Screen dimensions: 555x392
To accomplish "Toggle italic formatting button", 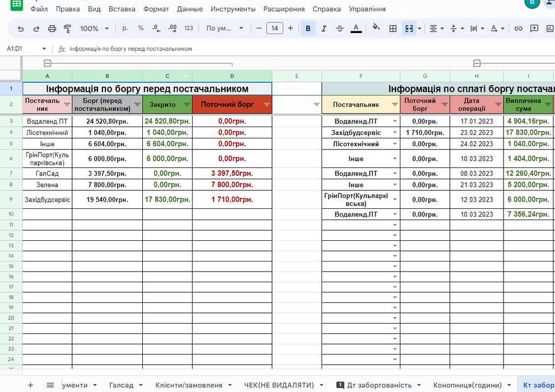I will coord(324,29).
